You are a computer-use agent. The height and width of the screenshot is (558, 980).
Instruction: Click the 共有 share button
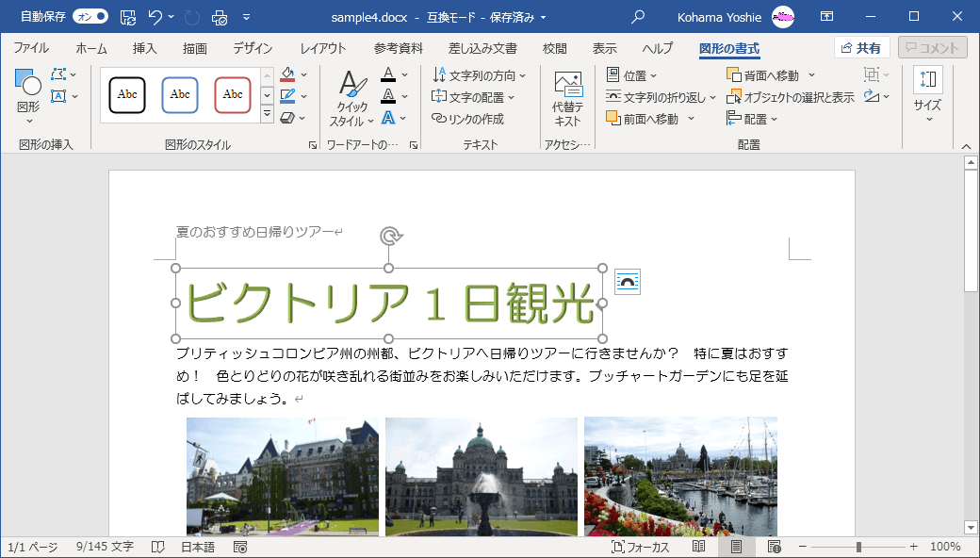coord(861,48)
